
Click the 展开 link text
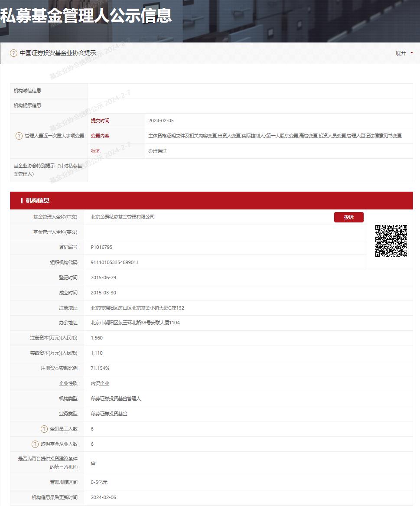[x=400, y=53]
